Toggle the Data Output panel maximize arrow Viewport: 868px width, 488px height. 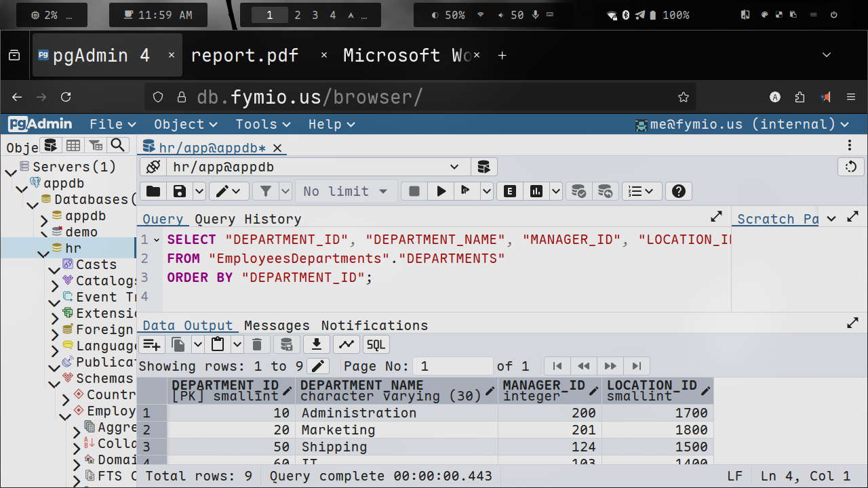[x=852, y=323]
